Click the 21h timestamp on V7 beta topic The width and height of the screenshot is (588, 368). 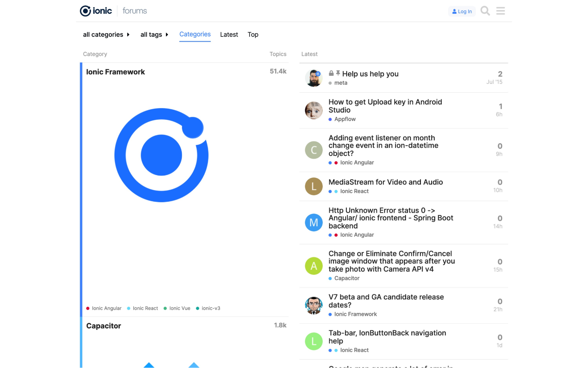click(x=498, y=309)
